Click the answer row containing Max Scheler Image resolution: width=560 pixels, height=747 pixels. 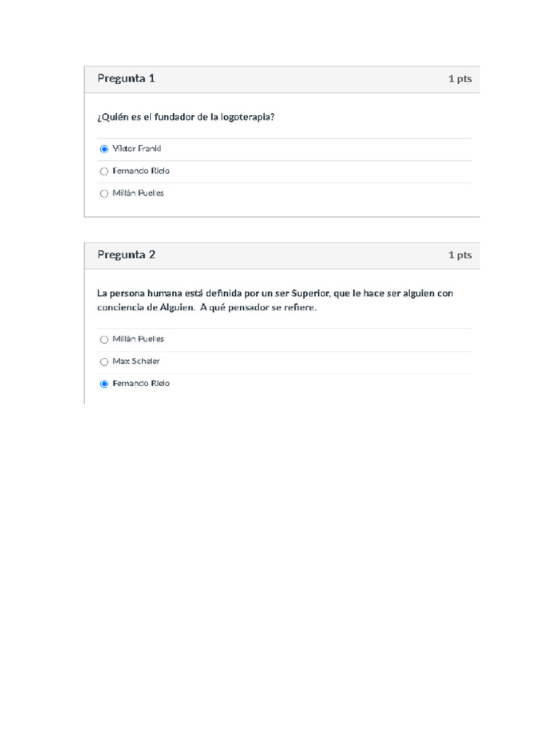pos(284,363)
